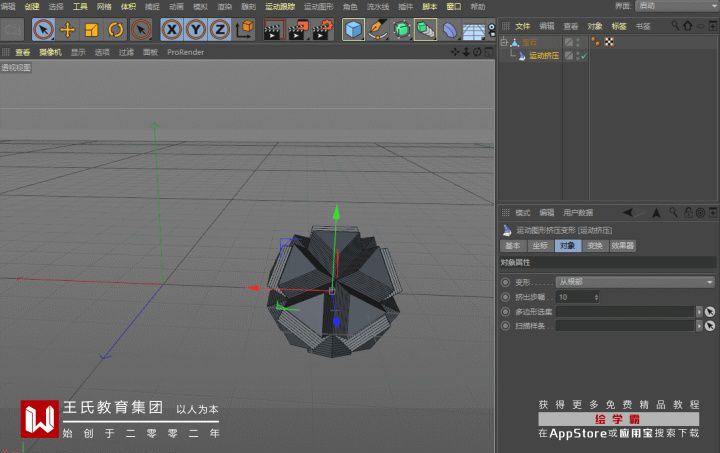Switch to the 基本 Basic tab
720x453 pixels.
(512, 246)
